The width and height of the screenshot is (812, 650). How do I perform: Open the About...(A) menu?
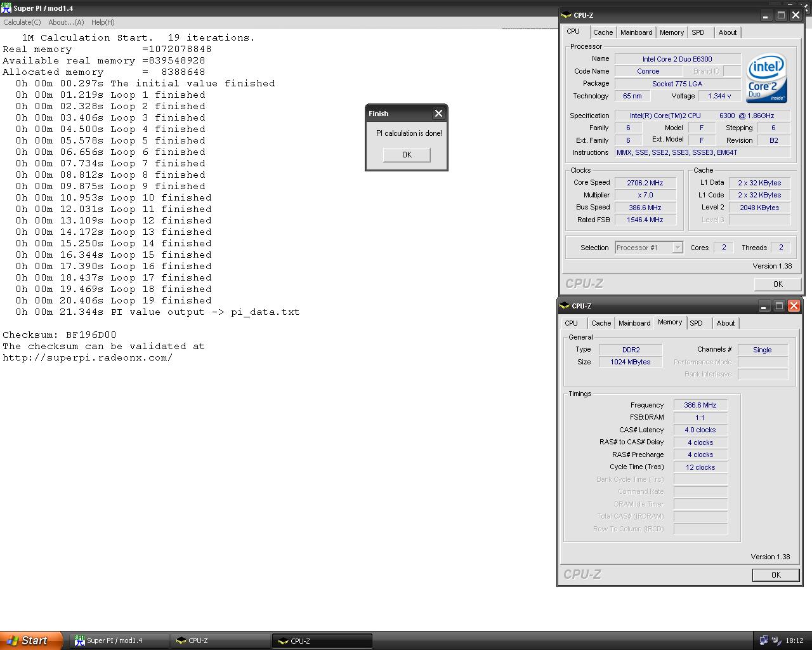tap(66, 22)
